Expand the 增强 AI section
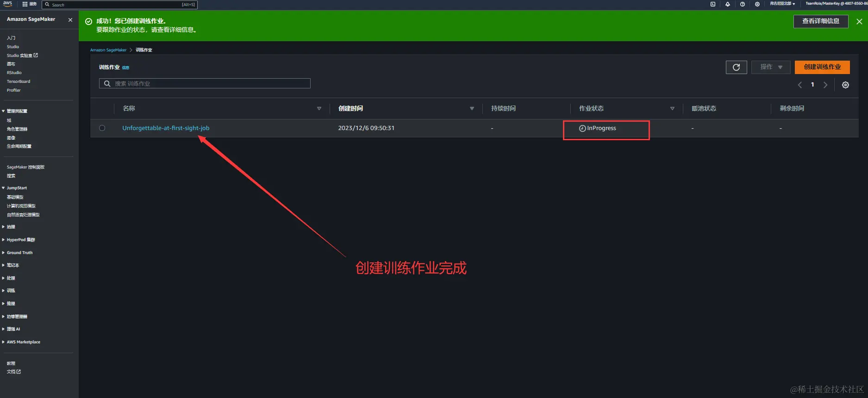868x398 pixels. point(3,329)
